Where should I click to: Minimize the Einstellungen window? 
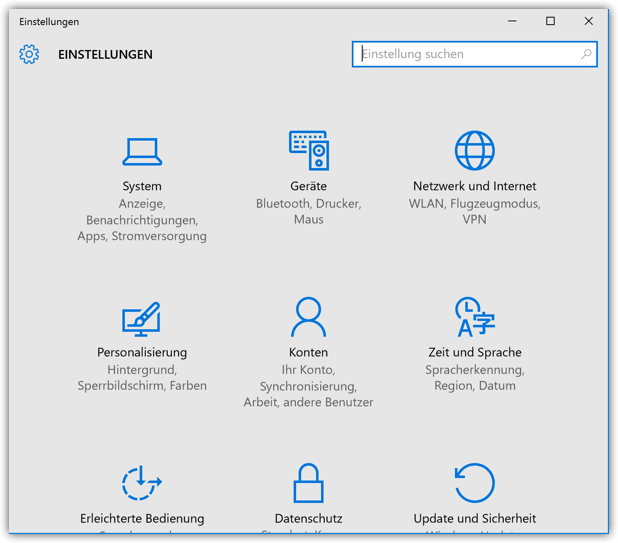[512, 21]
